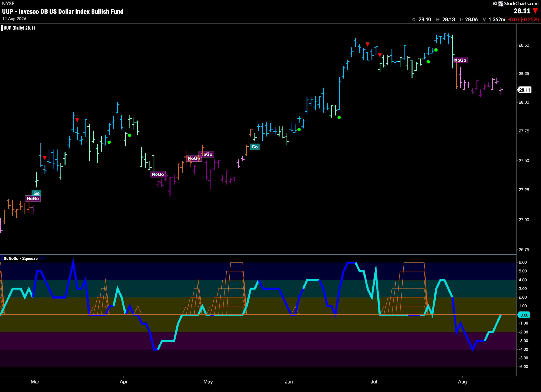Click the NYSE exchange label

pyautogui.click(x=8, y=4)
